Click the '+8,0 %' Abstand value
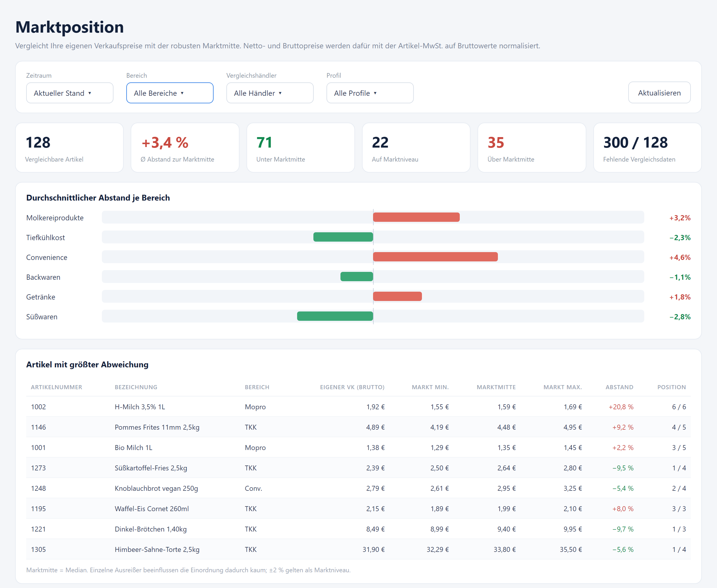 point(622,509)
